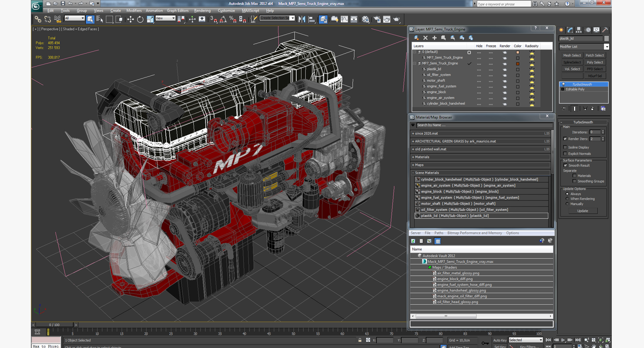Choose the Select and Move tool
644x348 pixels.
pyautogui.click(x=131, y=19)
